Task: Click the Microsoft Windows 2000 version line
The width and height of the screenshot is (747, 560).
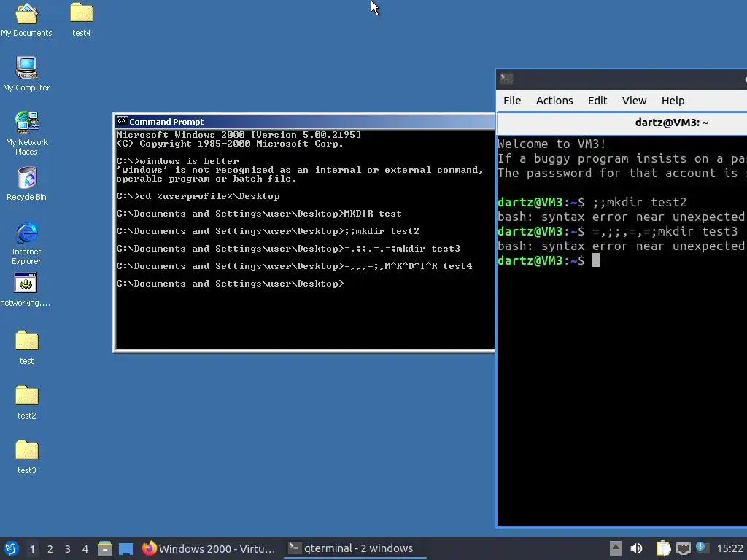Action: [x=239, y=135]
